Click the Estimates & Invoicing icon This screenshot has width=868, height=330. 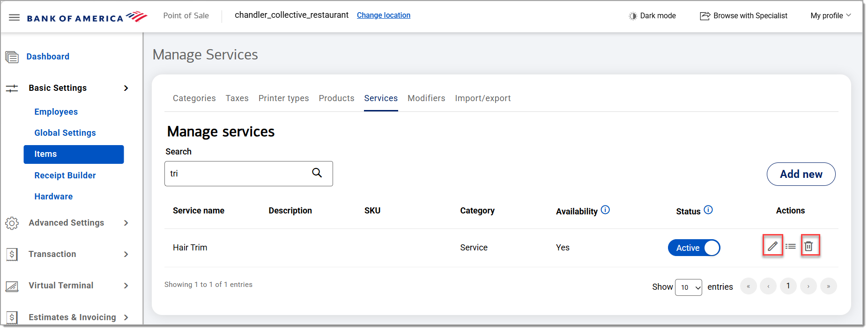(x=12, y=318)
